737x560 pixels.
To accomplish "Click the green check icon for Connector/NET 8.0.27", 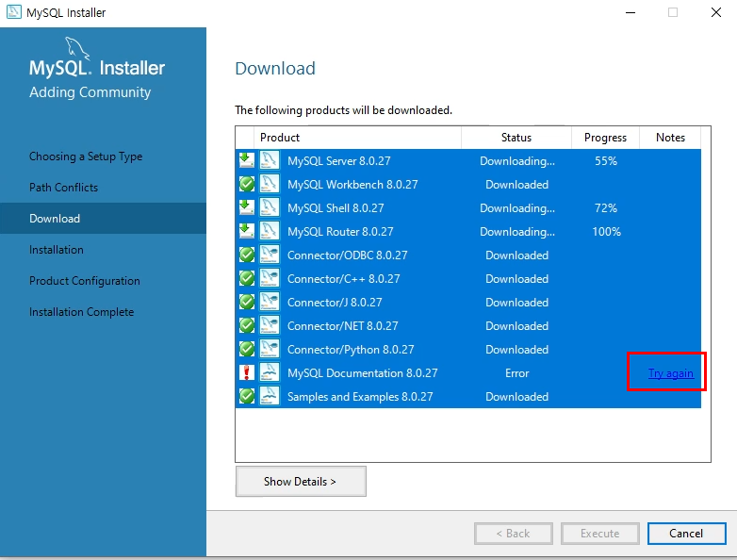I will [247, 325].
